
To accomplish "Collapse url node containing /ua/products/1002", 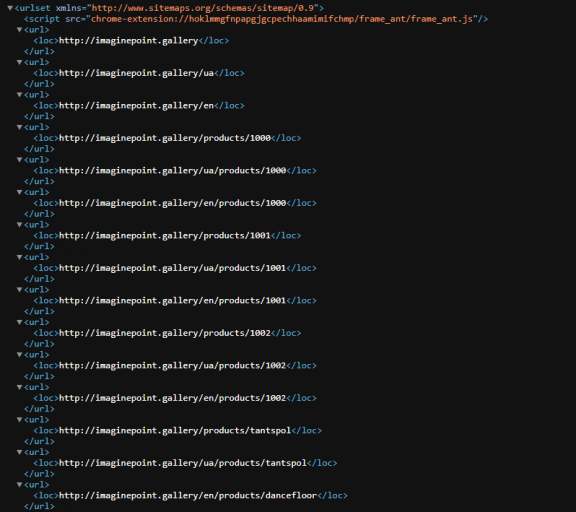I will coord(20,355).
